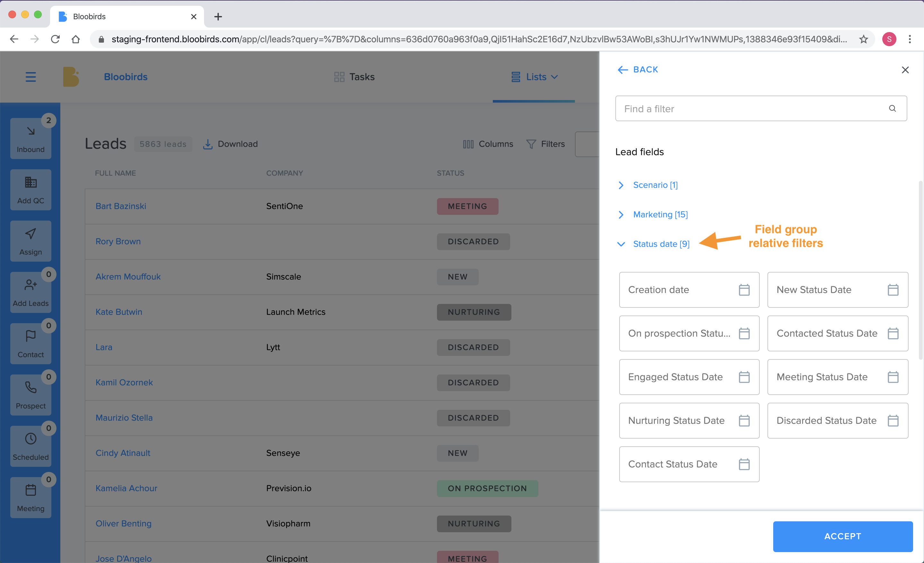Click the filter panel scrollbar
Viewport: 924px width, 563px height.
click(920, 270)
